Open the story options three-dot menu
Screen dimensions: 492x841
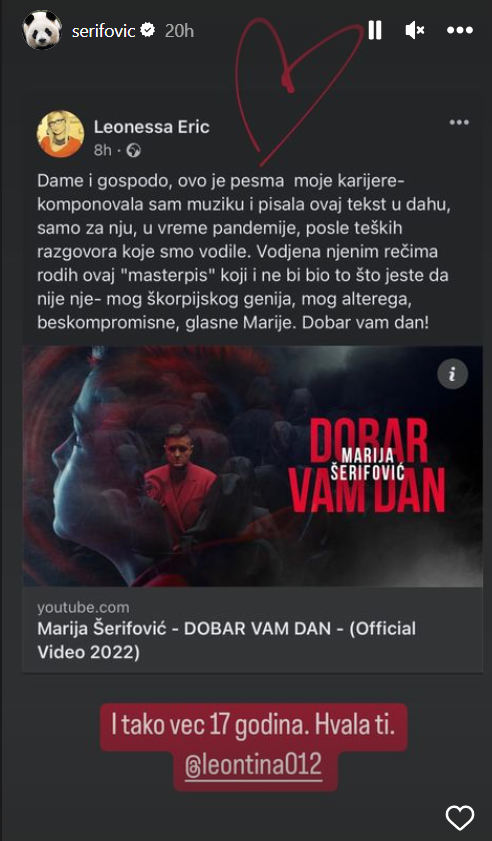tap(459, 31)
